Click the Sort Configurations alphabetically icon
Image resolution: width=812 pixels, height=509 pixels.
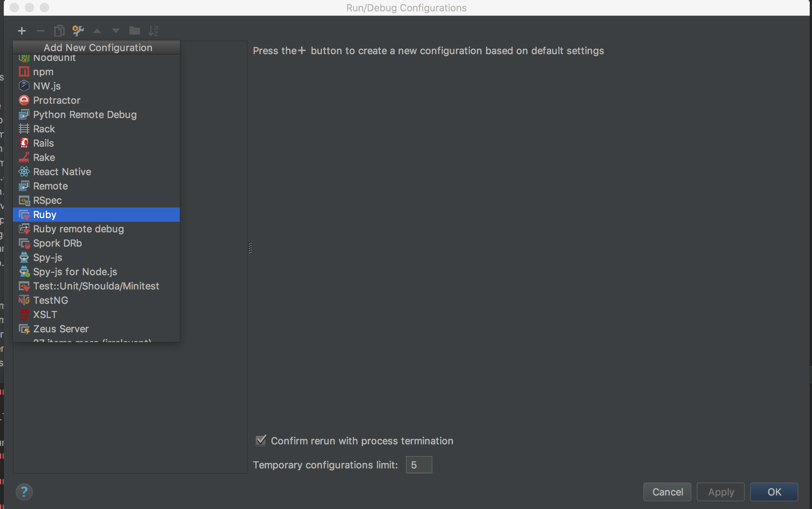(154, 31)
